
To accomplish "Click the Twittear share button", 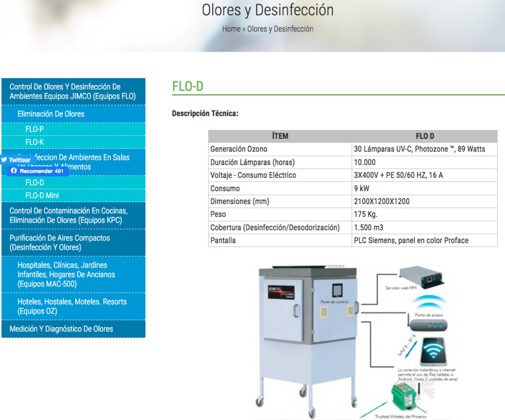I will pos(16,160).
